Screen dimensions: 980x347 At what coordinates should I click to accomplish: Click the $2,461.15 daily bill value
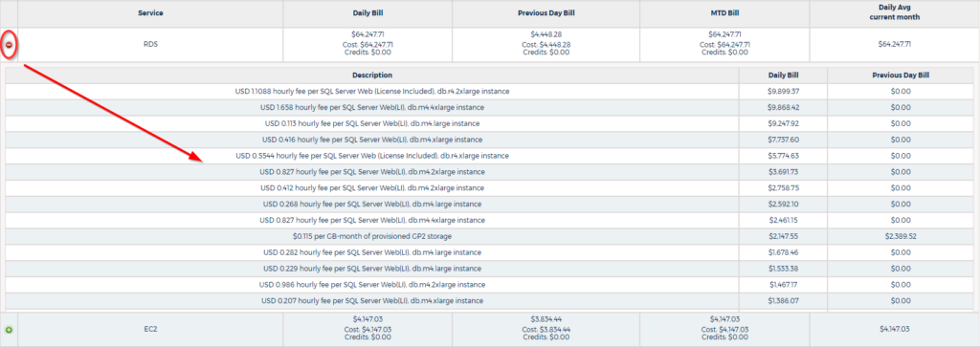(783, 220)
